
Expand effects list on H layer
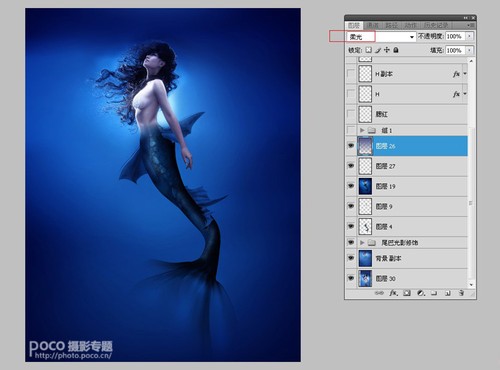pyautogui.click(x=465, y=94)
